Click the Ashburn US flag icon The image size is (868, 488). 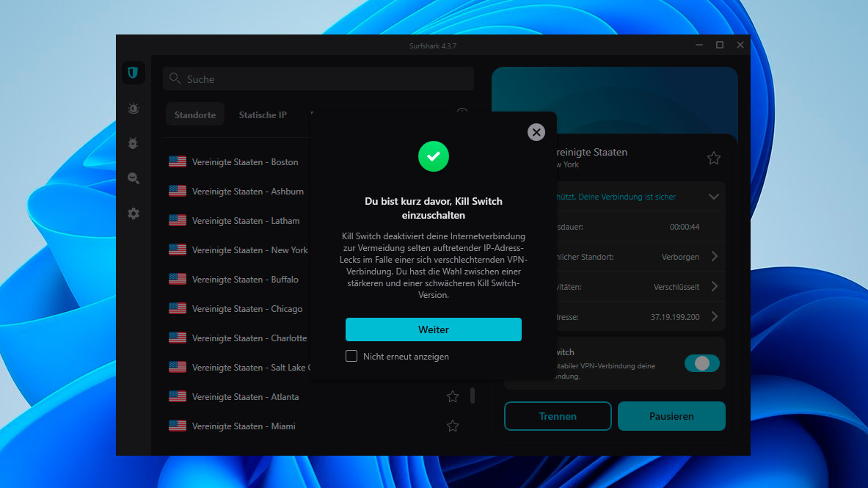[177, 191]
